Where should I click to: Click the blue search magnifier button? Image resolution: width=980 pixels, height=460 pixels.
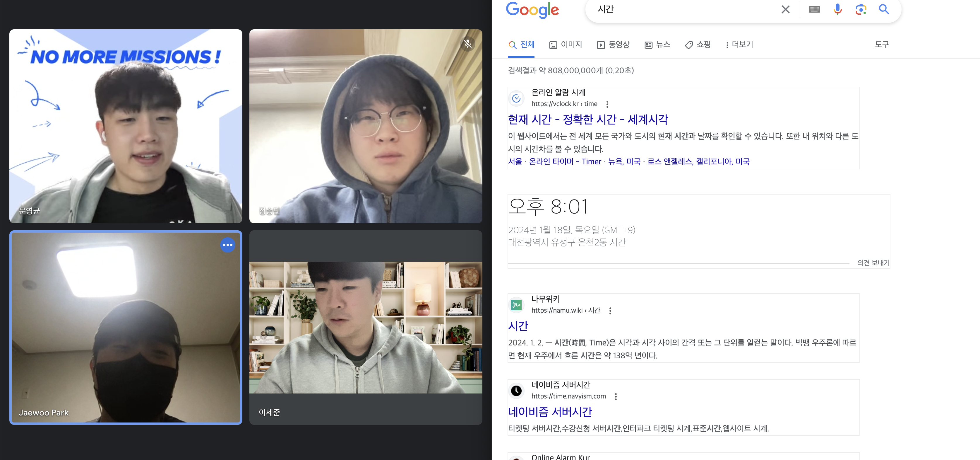[884, 9]
